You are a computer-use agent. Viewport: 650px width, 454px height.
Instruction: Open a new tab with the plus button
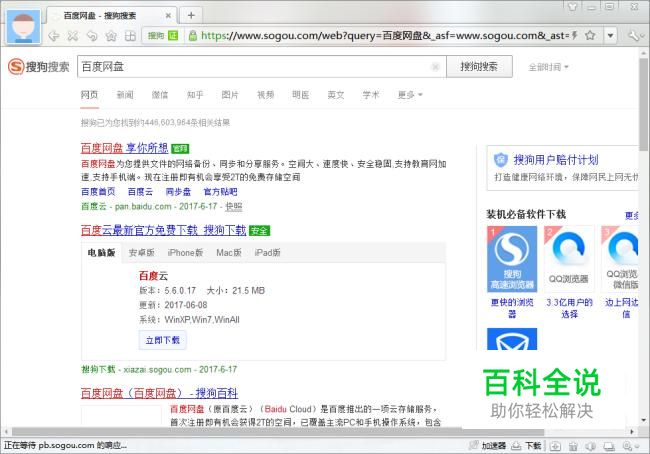coord(191,16)
